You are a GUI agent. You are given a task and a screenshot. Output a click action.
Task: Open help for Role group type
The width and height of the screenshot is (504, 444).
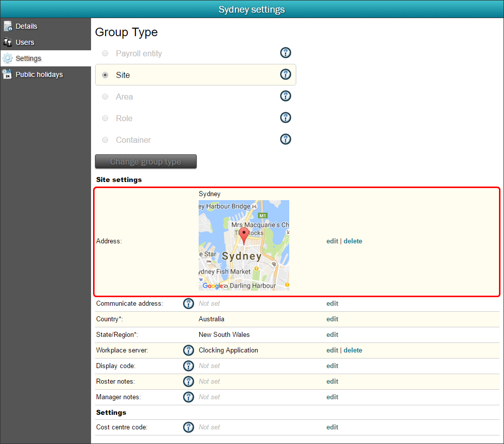click(x=285, y=118)
